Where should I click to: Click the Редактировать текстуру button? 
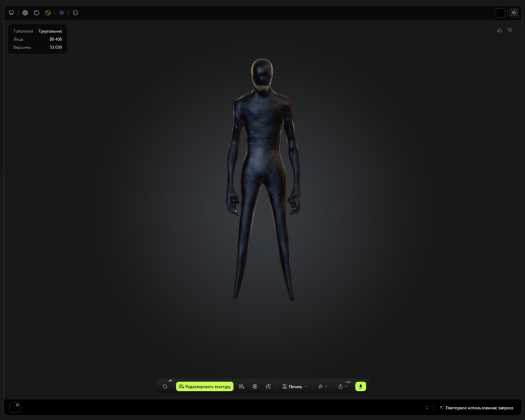click(x=205, y=387)
